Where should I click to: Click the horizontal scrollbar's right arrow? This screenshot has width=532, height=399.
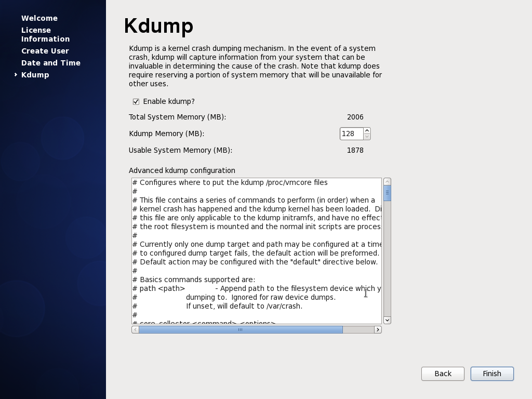[x=378, y=329]
